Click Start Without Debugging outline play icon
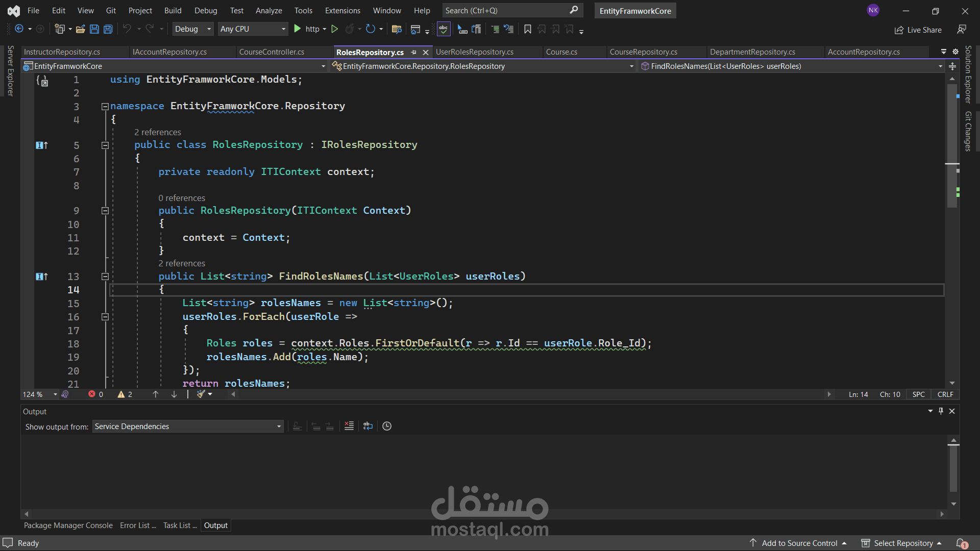The height and width of the screenshot is (551, 980). click(x=335, y=29)
